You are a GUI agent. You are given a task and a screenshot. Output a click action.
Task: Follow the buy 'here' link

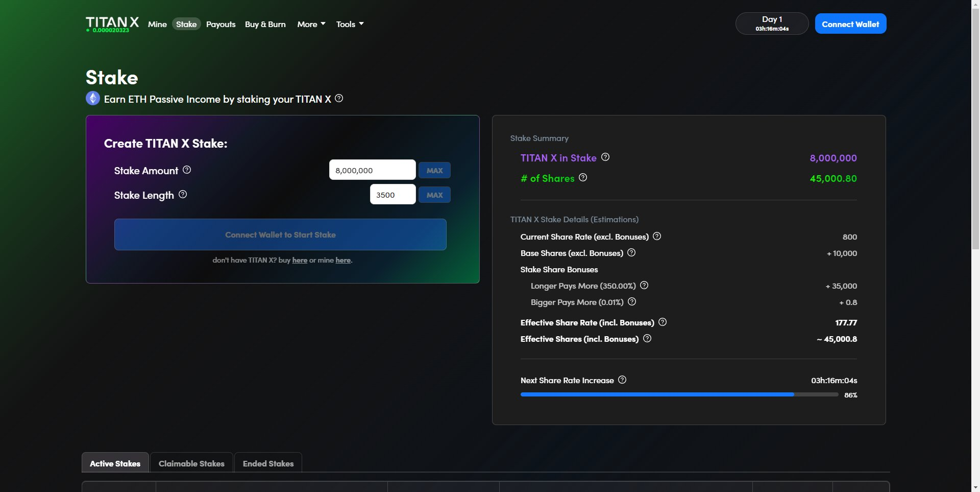coord(300,260)
